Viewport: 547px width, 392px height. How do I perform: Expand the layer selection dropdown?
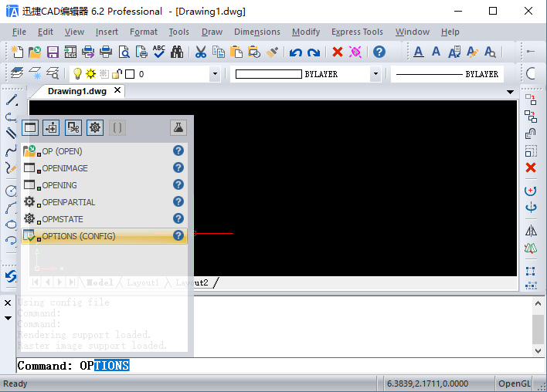pos(215,74)
